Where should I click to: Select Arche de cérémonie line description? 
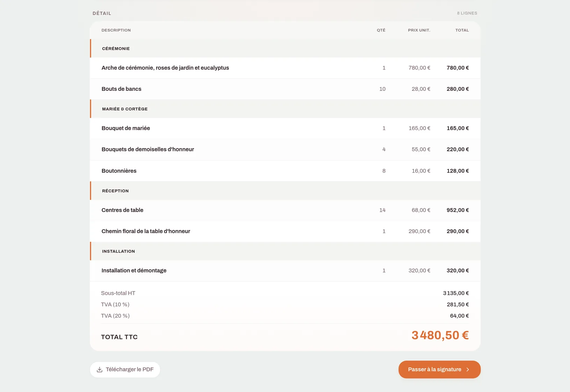165,68
